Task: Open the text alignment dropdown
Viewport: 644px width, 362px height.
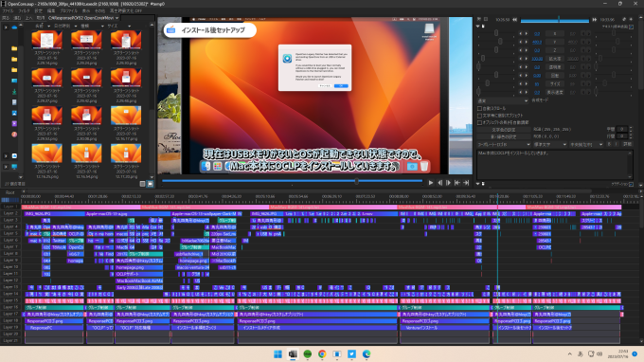Action: click(x=585, y=145)
